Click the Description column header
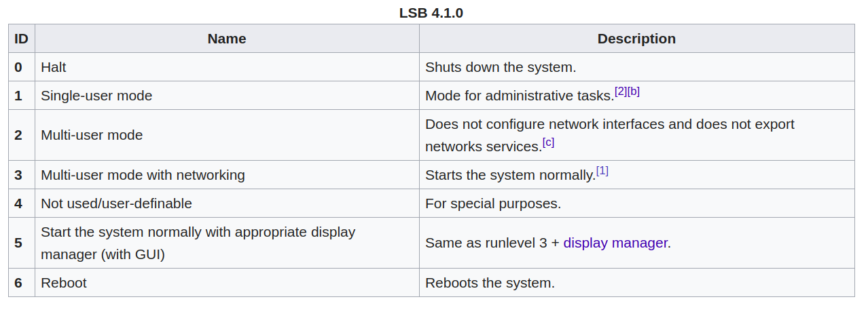868x312 pixels. coord(636,39)
